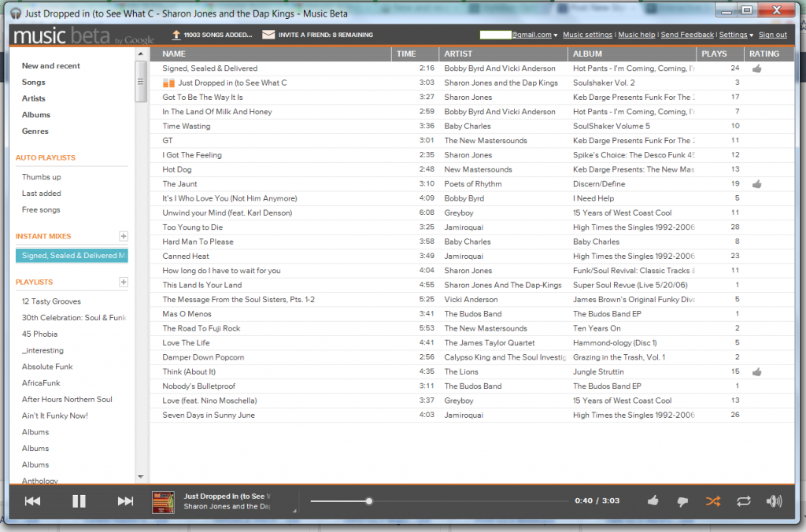
Task: Click Invite a Friend: 8 remaining
Action: point(326,35)
